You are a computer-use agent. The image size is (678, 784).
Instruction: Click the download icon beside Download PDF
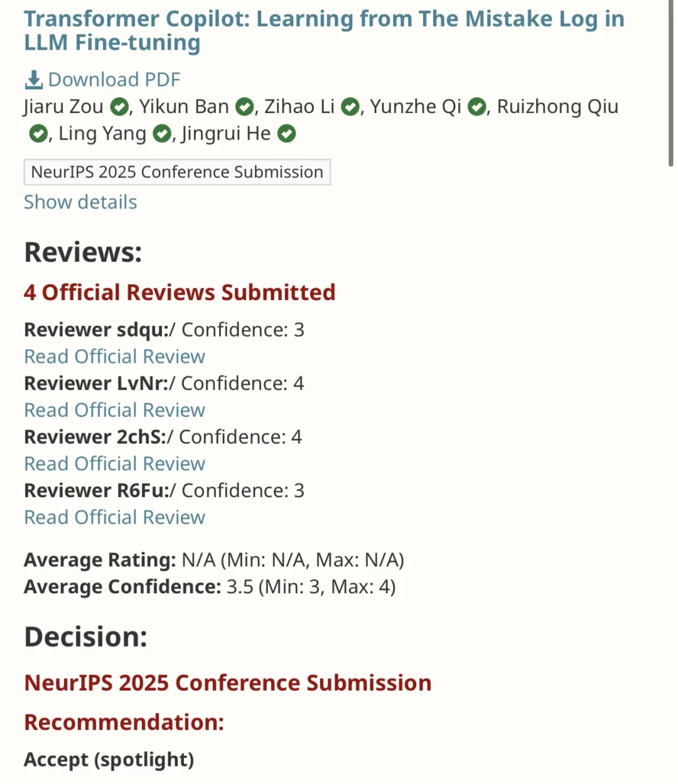click(33, 80)
